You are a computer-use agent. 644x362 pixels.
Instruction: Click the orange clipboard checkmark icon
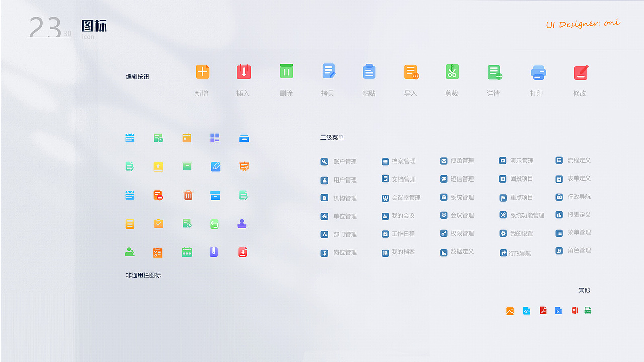pos(158,223)
